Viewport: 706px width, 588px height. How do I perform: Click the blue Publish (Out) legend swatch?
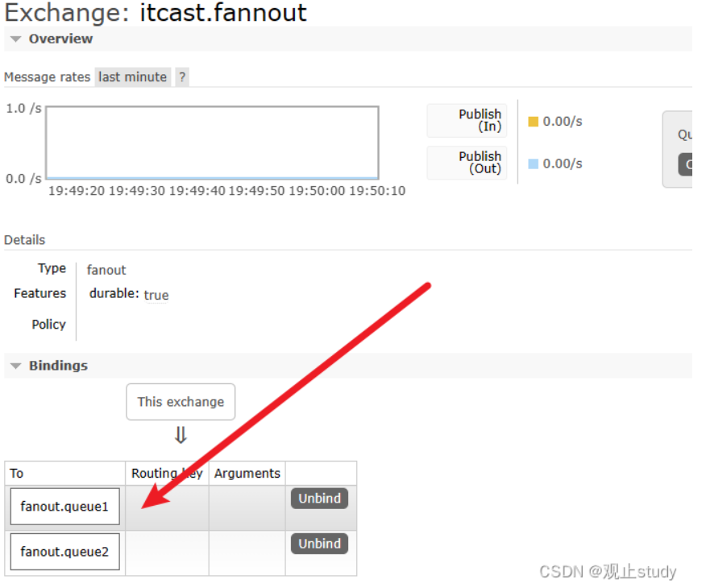533,164
